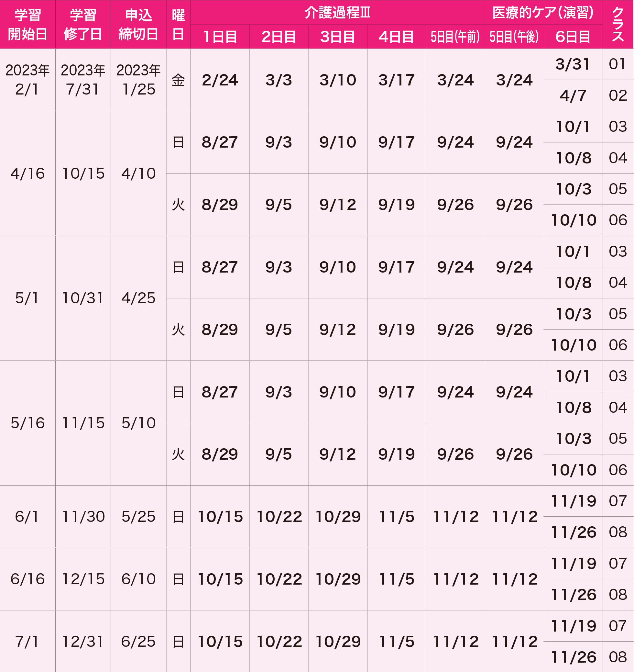Select the 医療的ケア(演習) header cell
This screenshot has height=672, width=634.
(544, 12)
